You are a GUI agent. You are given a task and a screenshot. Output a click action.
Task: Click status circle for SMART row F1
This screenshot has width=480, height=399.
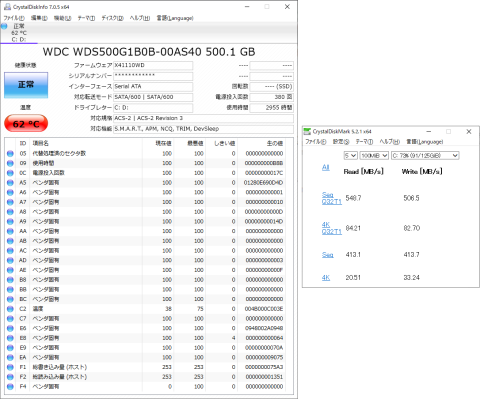[x=10, y=367]
